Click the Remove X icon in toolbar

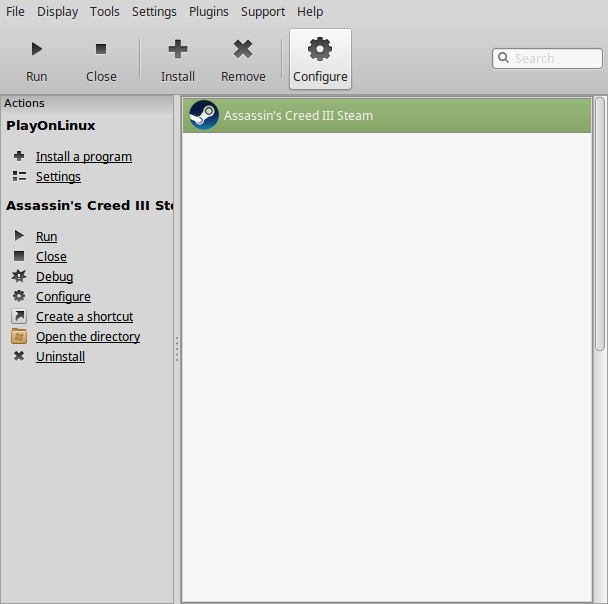click(243, 49)
